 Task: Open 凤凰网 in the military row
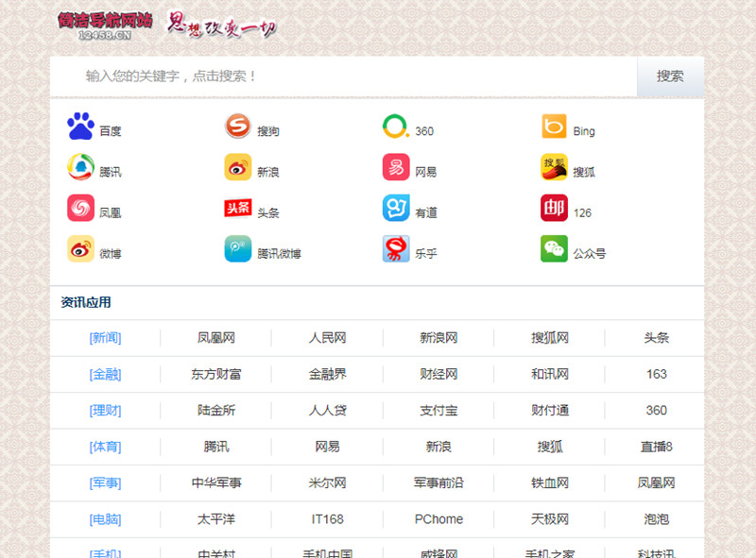[x=656, y=482]
